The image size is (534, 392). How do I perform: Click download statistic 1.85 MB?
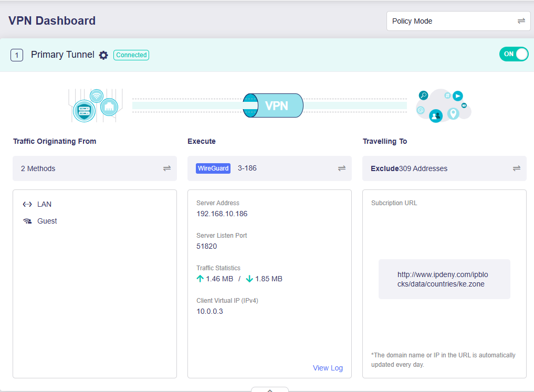coord(269,279)
